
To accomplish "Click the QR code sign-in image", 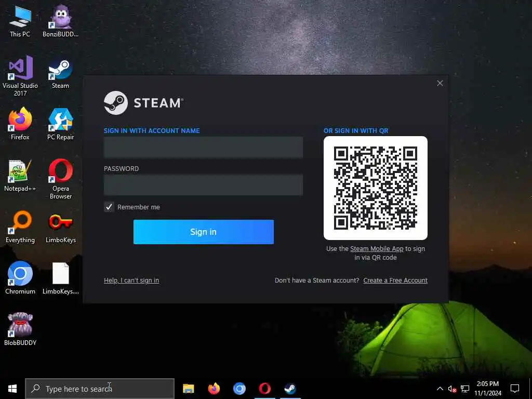I will pyautogui.click(x=376, y=188).
